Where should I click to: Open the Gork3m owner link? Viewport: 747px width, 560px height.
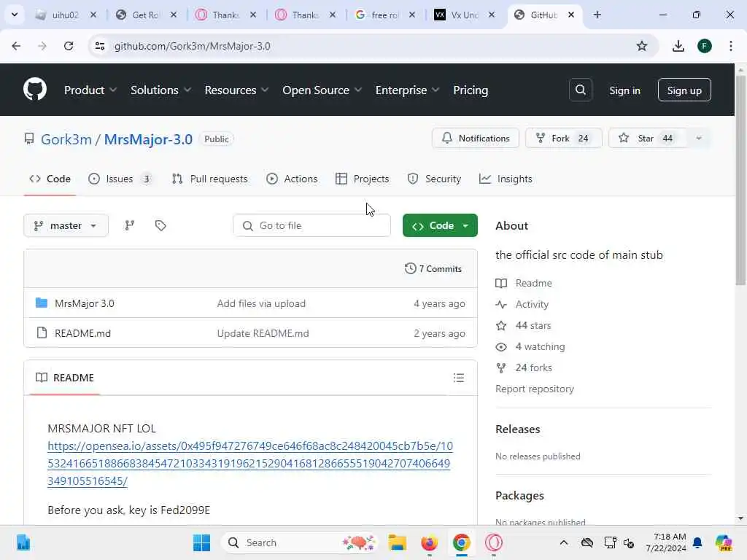coord(66,139)
